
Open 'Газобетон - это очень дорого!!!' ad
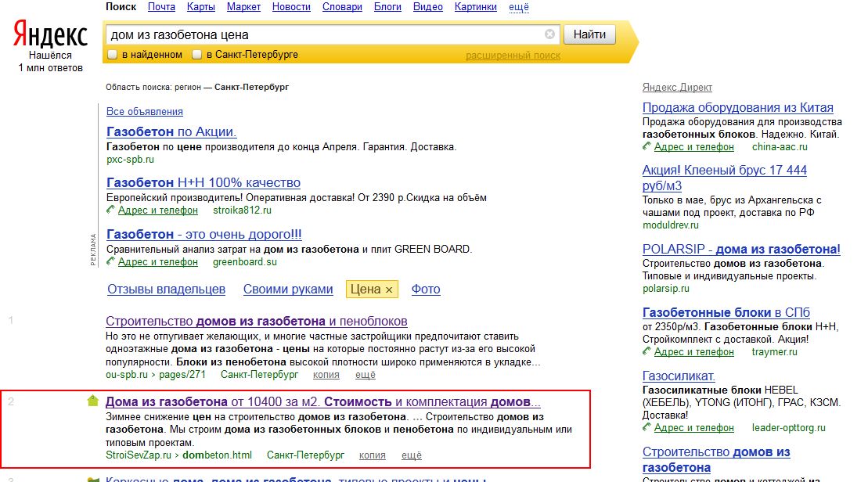pos(203,234)
